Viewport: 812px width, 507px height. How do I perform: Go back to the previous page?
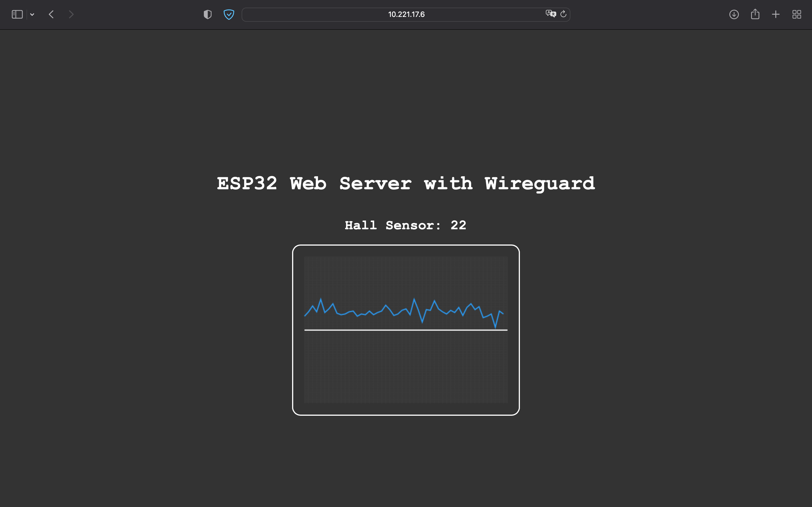[51, 14]
